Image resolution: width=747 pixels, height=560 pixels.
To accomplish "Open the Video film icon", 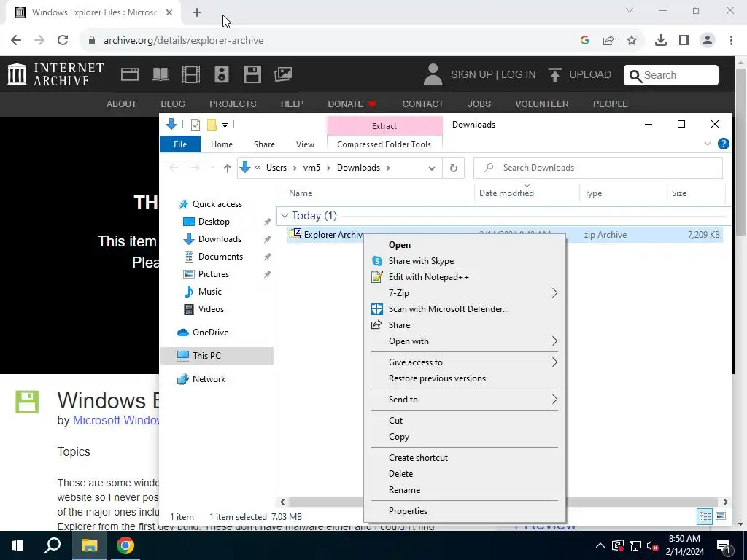I will (191, 74).
